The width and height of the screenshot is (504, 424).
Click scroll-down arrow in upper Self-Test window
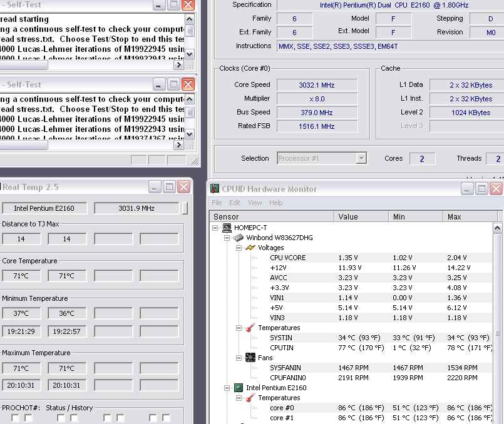point(190,54)
